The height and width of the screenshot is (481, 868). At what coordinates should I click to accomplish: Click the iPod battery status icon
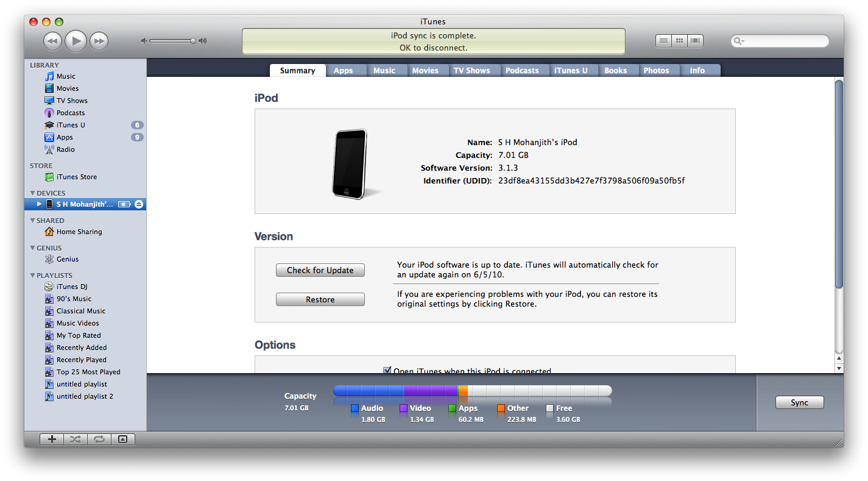(124, 204)
